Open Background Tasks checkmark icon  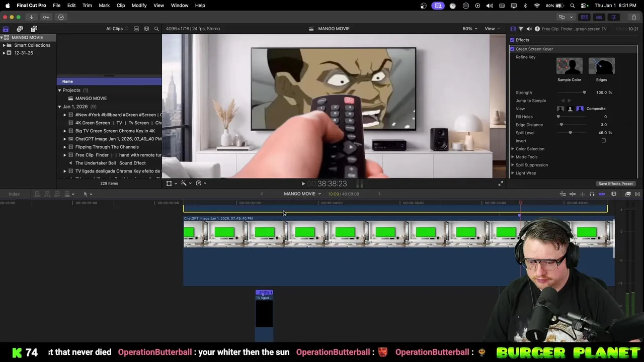(61, 17)
